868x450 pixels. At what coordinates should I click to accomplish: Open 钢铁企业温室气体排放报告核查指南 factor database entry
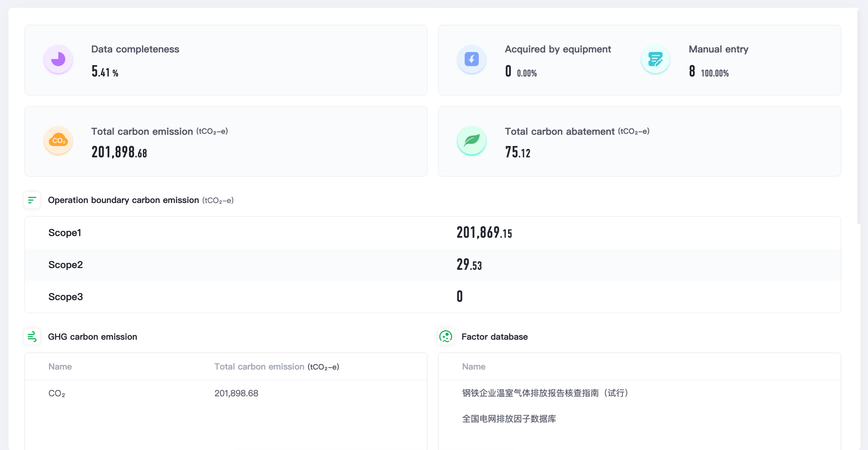[x=545, y=393]
